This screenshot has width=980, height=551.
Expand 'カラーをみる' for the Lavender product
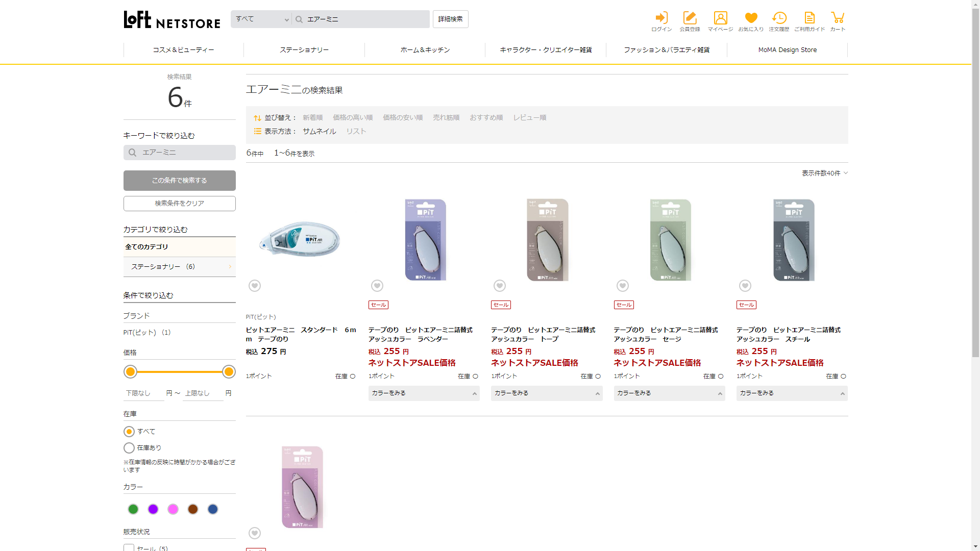[x=424, y=393]
